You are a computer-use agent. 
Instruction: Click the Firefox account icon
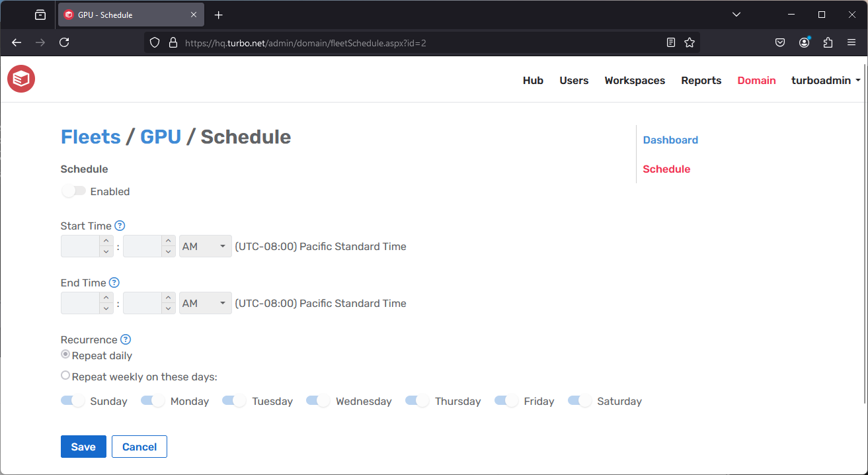(x=804, y=42)
